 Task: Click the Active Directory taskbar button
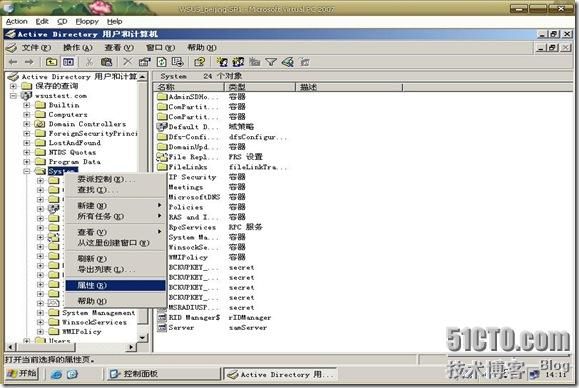pyautogui.click(x=281, y=374)
